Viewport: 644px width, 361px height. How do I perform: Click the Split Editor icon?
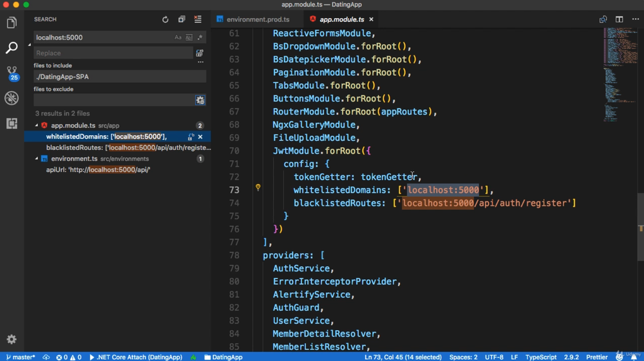pyautogui.click(x=619, y=19)
